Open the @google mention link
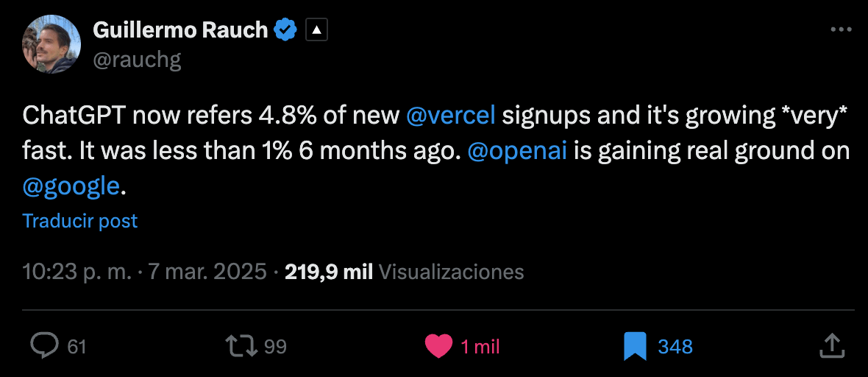This screenshot has width=868, height=377. [x=71, y=186]
